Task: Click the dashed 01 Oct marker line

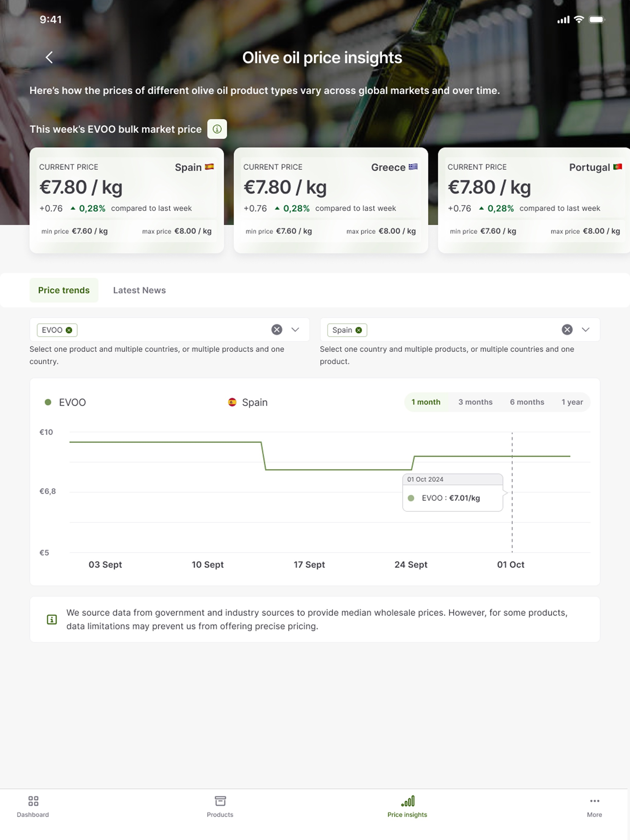Action: pyautogui.click(x=512, y=492)
